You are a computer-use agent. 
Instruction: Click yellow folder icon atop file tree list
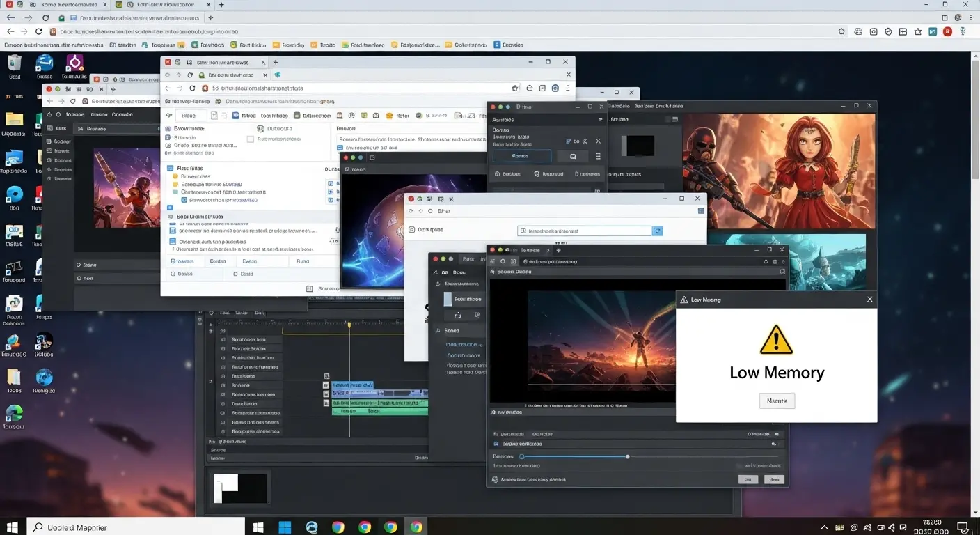175,176
